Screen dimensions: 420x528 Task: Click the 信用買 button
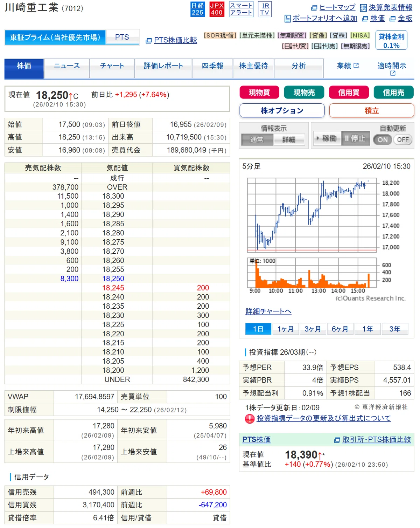coord(349,92)
